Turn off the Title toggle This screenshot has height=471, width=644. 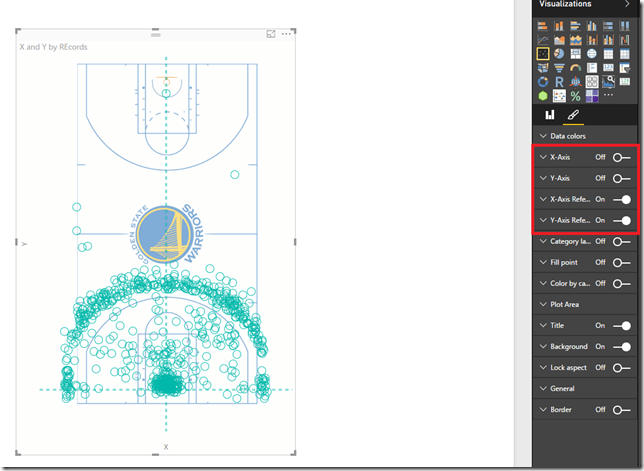pyautogui.click(x=621, y=326)
